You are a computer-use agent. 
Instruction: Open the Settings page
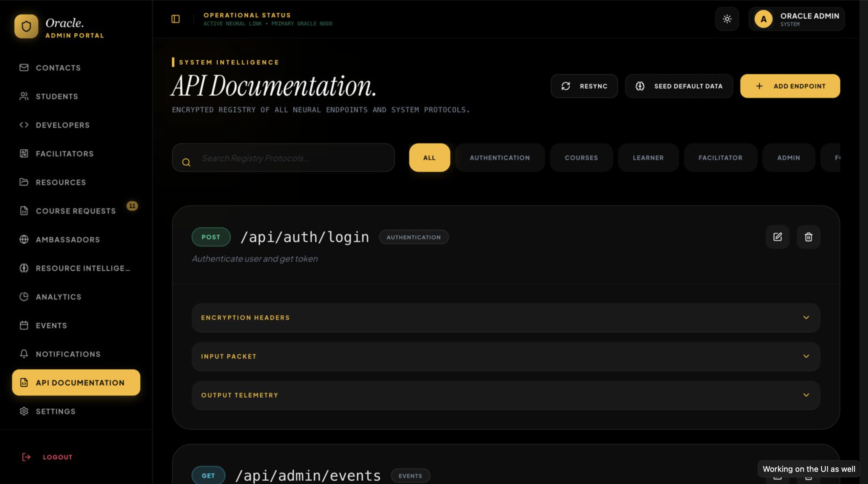tap(76, 412)
